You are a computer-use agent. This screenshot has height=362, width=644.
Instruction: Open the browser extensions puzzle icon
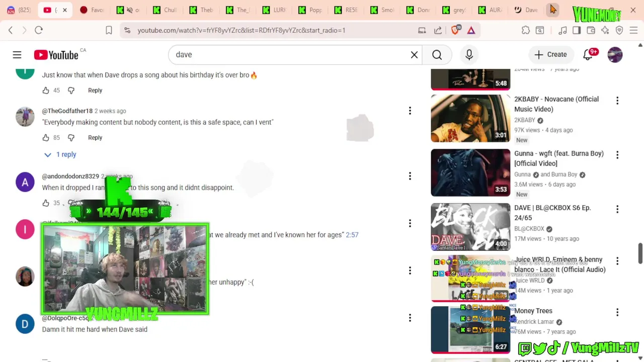(x=526, y=30)
